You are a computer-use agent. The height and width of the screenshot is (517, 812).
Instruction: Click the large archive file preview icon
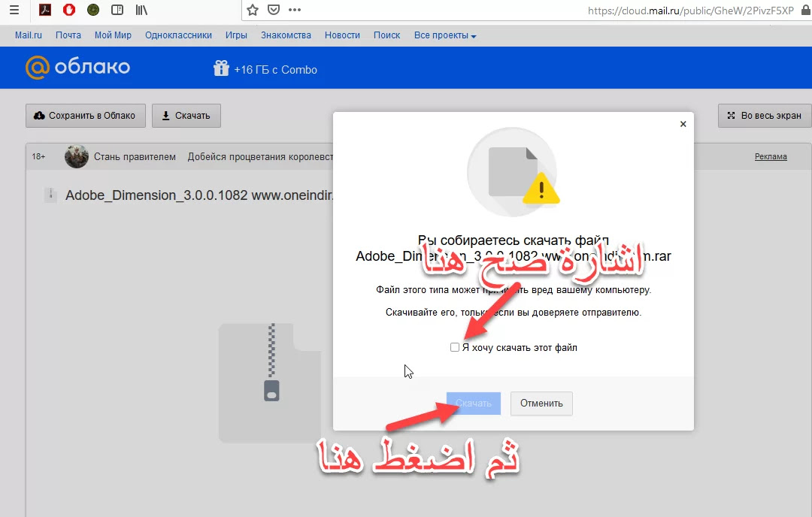tap(270, 382)
